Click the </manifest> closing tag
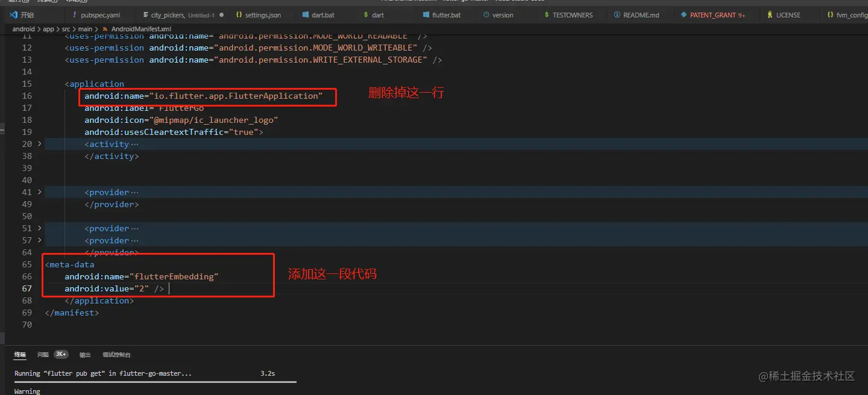Image resolution: width=868 pixels, height=395 pixels. 72,313
